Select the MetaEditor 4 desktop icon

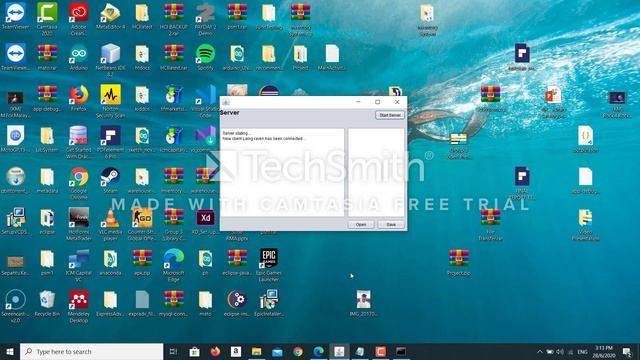click(110, 16)
